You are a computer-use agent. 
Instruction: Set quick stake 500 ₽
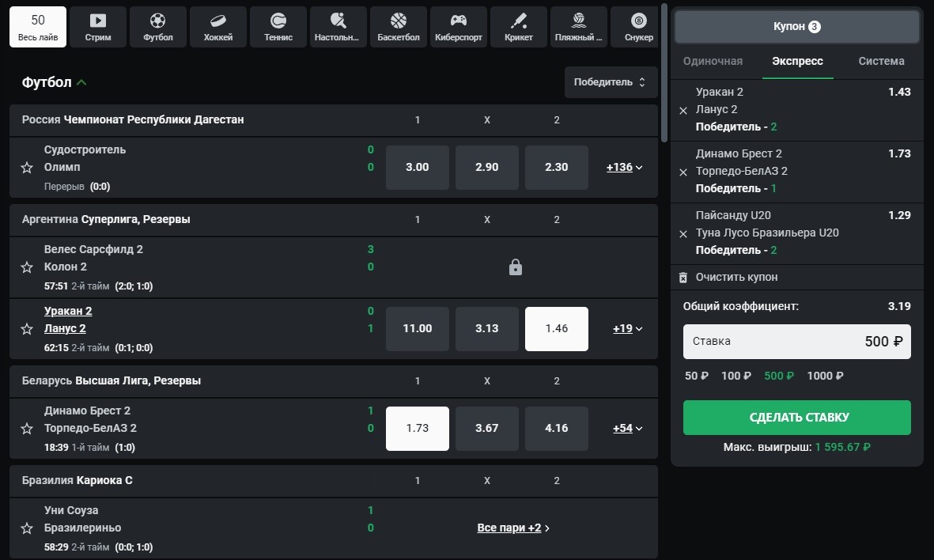tap(779, 376)
